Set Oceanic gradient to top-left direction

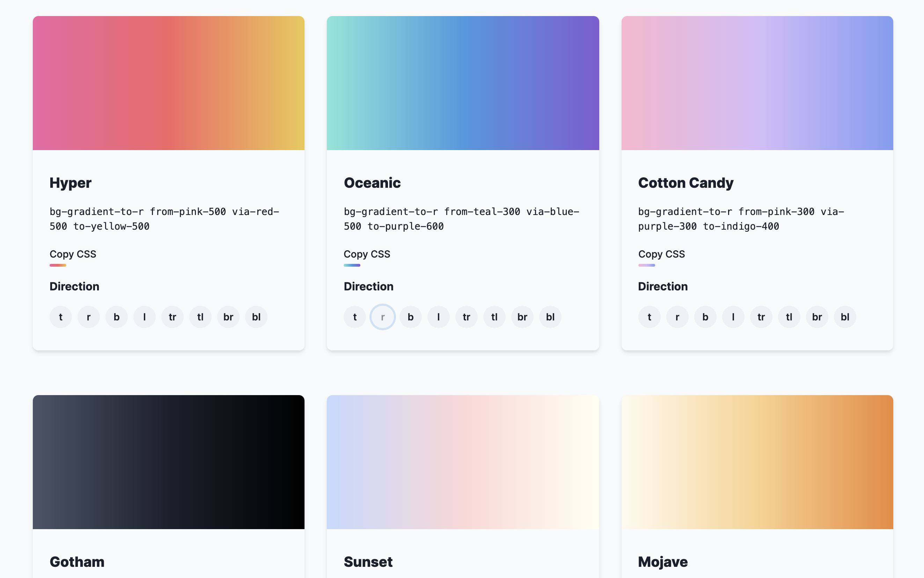click(494, 317)
